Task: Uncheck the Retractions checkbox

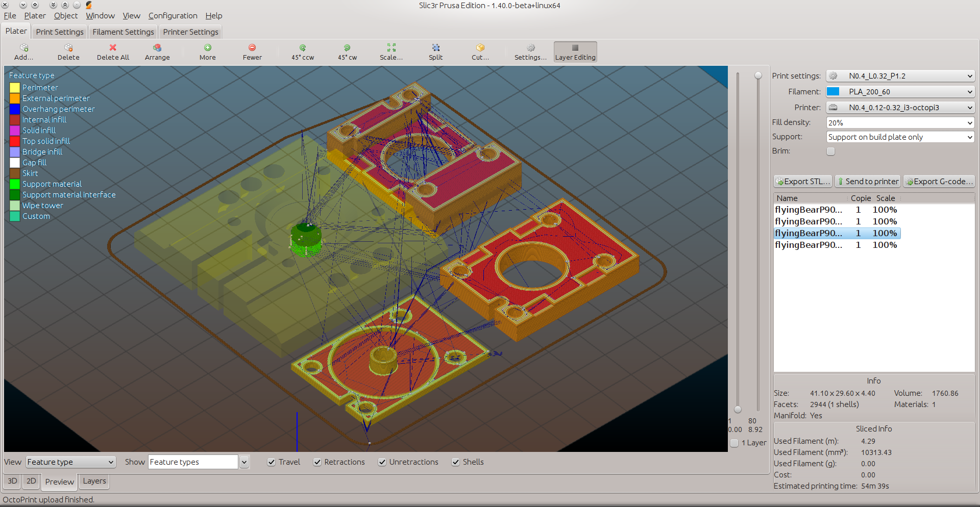Action: click(317, 462)
